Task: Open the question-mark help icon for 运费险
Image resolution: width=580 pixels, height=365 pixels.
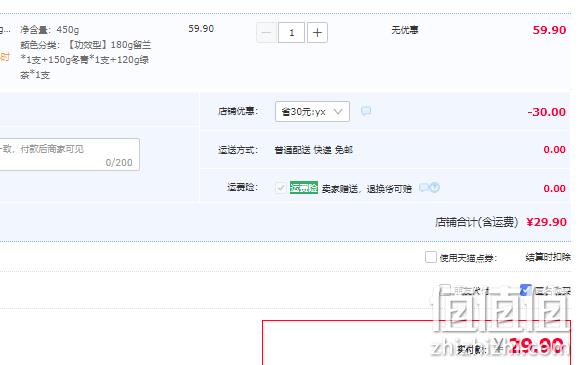Action: click(x=435, y=187)
